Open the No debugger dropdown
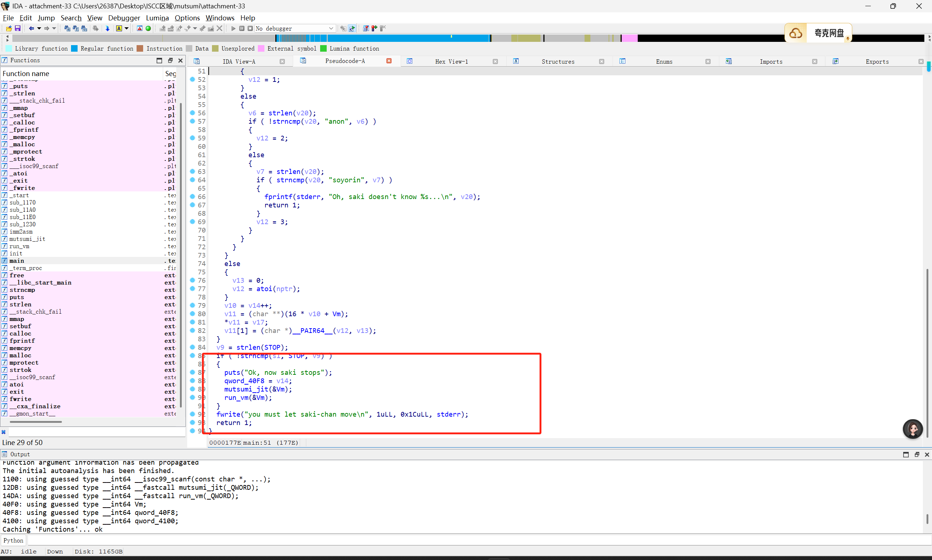Screen dimensions: 932x560 [331, 28]
